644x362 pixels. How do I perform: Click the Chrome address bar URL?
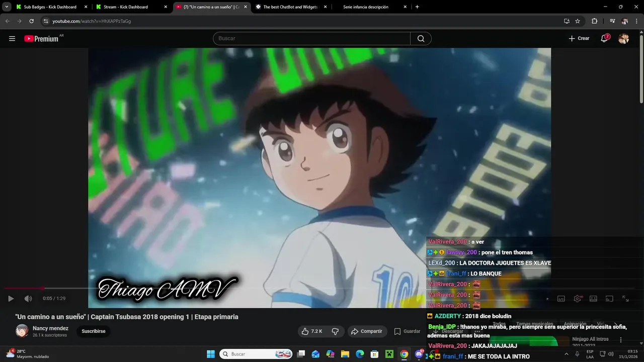(x=92, y=21)
